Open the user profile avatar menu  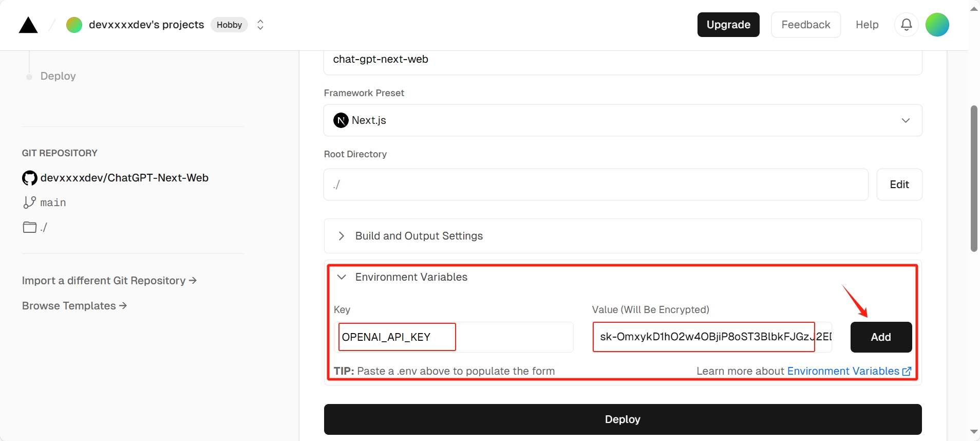[937, 25]
